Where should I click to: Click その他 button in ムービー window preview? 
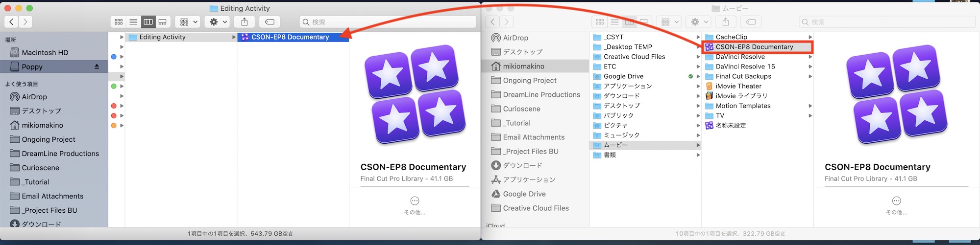coord(896,205)
